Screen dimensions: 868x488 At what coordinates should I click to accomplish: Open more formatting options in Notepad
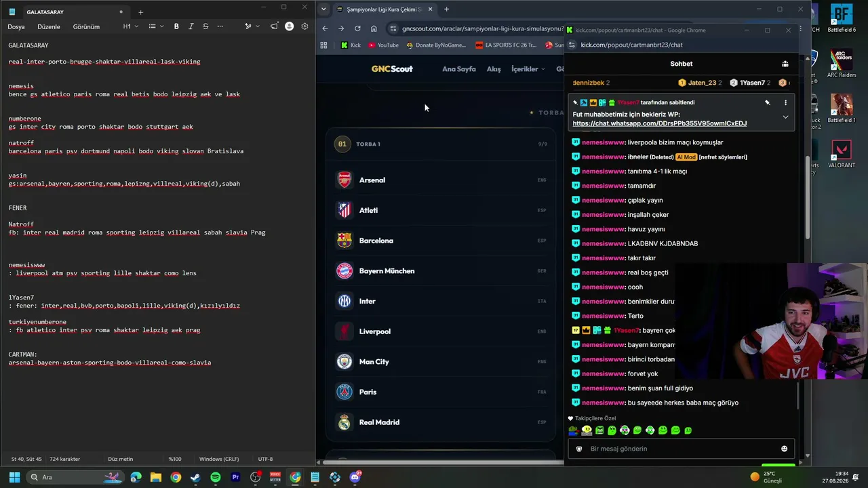click(x=220, y=26)
